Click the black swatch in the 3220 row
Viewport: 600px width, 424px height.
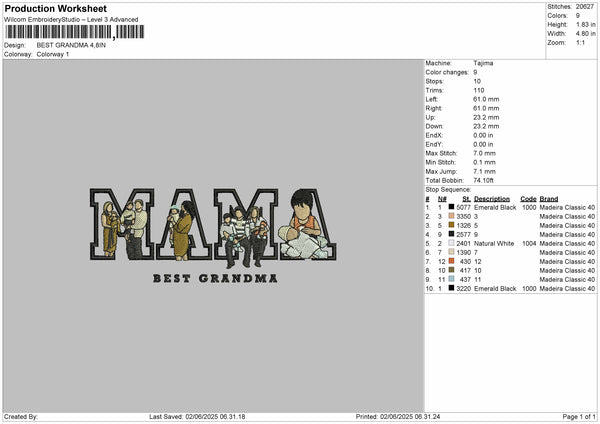pyautogui.click(x=451, y=288)
